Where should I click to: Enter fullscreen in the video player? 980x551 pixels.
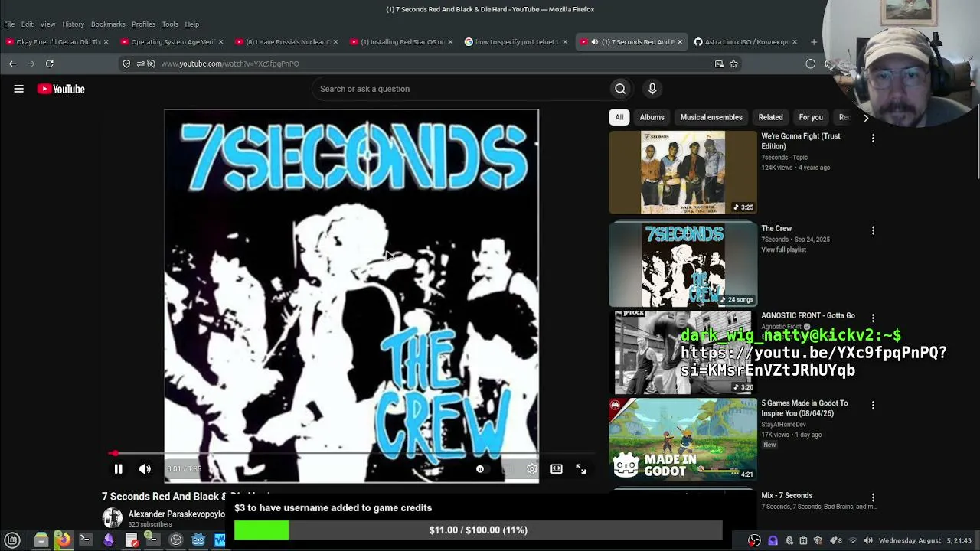pos(581,469)
